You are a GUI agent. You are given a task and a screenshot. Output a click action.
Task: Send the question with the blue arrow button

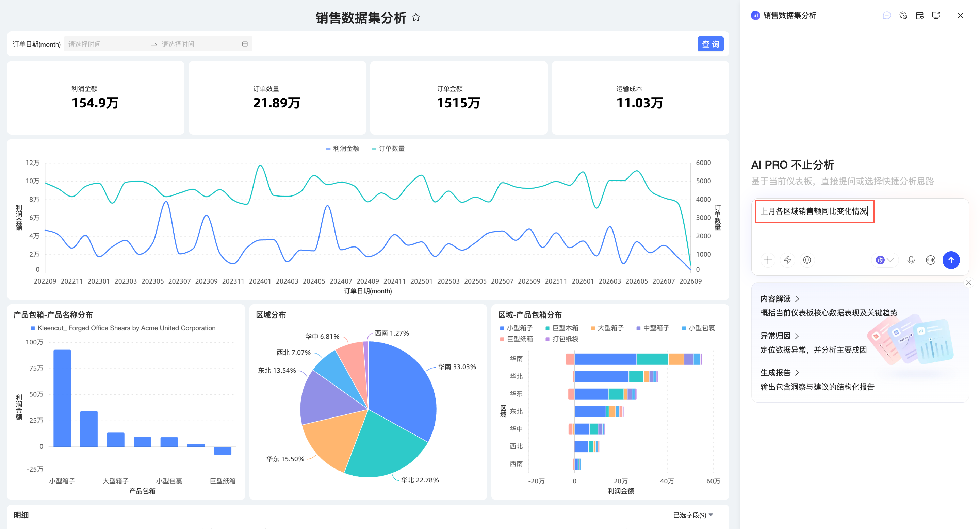(951, 260)
